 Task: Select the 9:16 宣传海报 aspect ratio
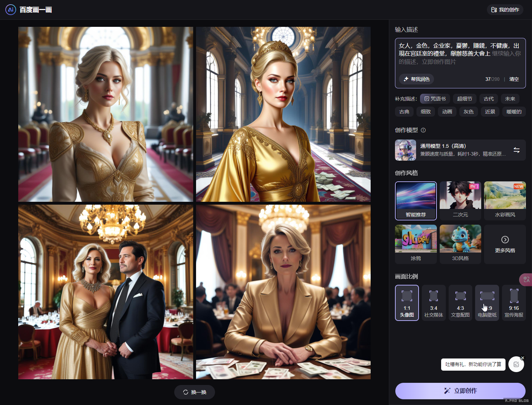pyautogui.click(x=514, y=303)
